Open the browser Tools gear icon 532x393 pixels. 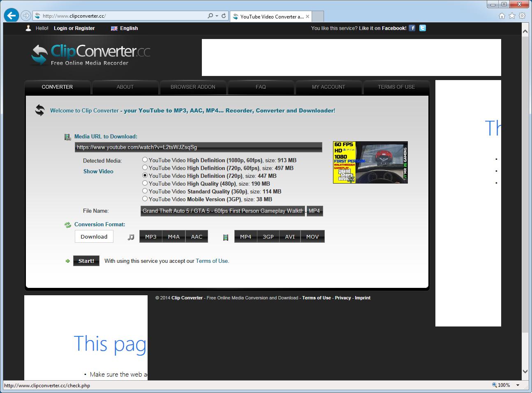pyautogui.click(x=522, y=16)
